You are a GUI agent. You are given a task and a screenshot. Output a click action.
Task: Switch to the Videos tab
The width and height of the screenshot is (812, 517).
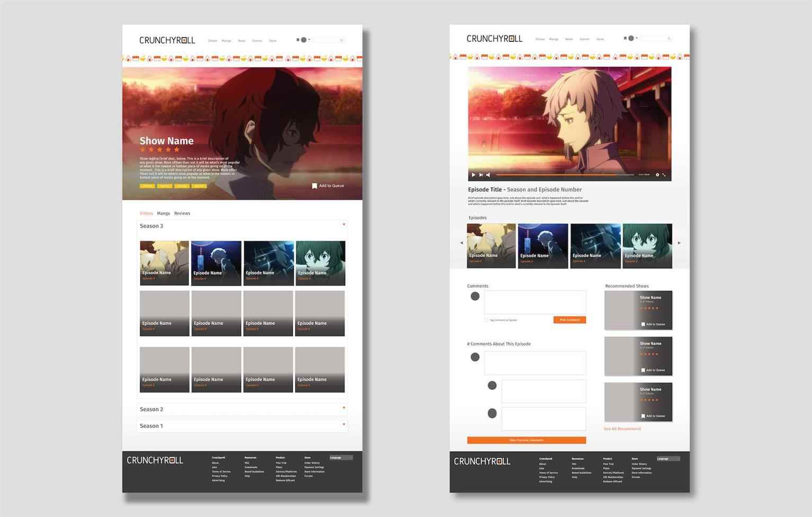pyautogui.click(x=146, y=213)
